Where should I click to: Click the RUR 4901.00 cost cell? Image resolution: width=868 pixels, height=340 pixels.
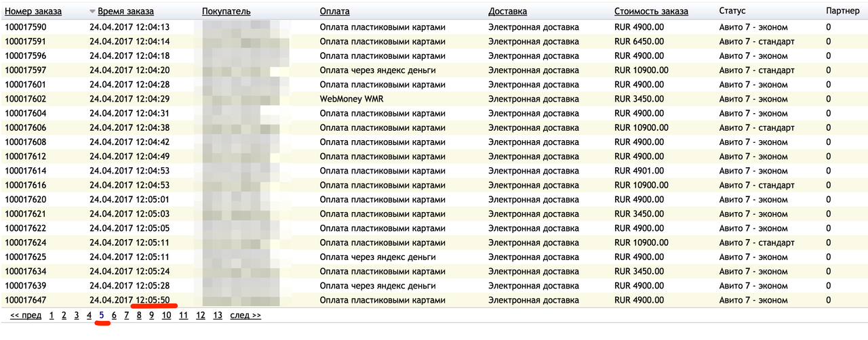(x=639, y=171)
